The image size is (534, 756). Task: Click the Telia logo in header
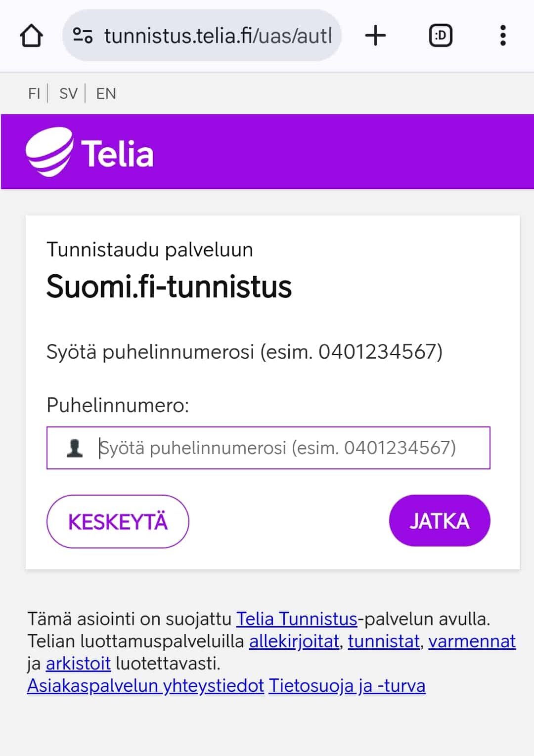[90, 153]
